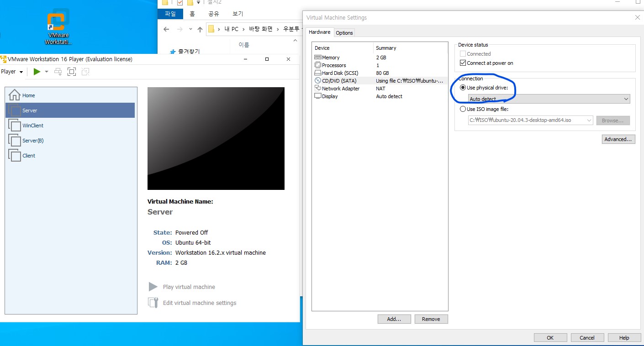Switch to the Hardware tab
The image size is (644, 346).
point(319,32)
